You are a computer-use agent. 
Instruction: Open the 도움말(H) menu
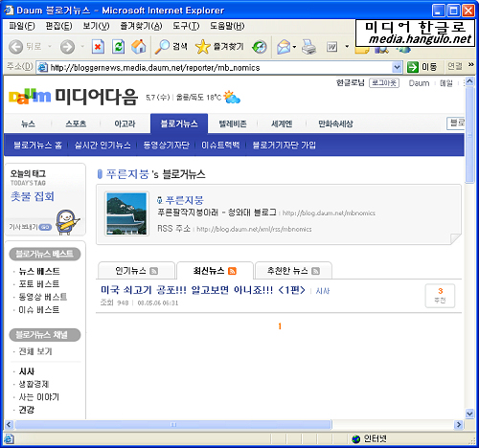227,26
